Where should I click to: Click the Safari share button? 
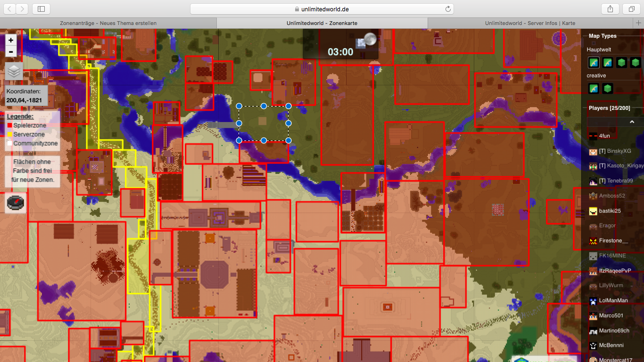click(x=610, y=9)
